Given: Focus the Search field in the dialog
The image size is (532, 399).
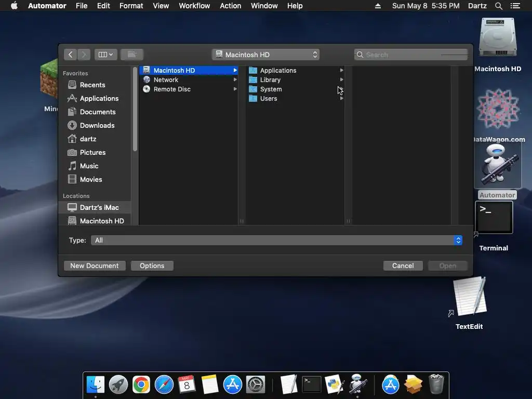Looking at the screenshot, I should (x=411, y=55).
